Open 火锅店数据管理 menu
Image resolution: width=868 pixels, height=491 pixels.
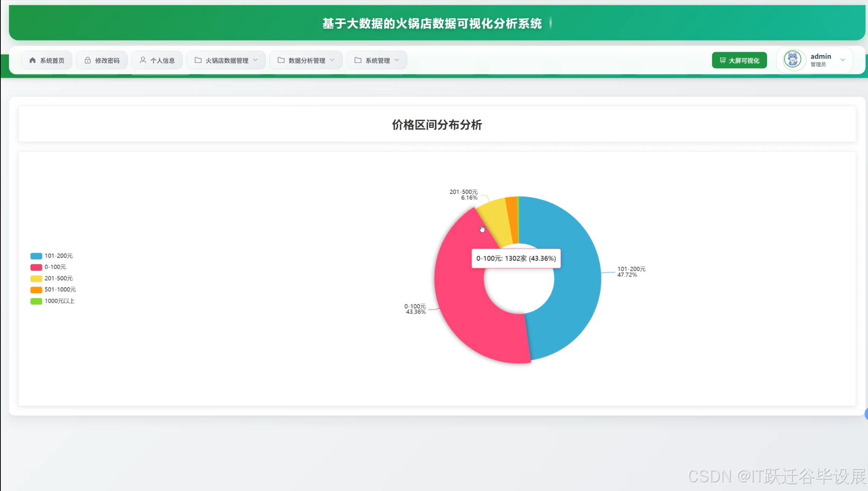pyautogui.click(x=226, y=60)
